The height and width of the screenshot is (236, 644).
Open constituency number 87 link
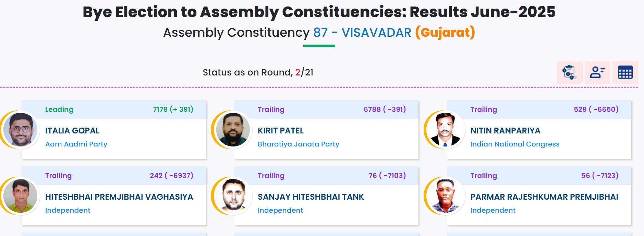pos(319,32)
